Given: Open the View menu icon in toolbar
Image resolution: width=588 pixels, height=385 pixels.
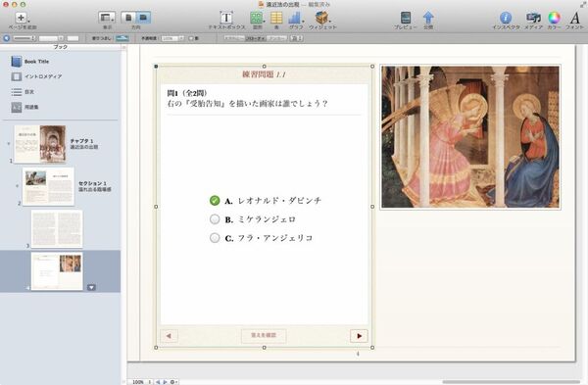Looking at the screenshot, I should [x=107, y=18].
